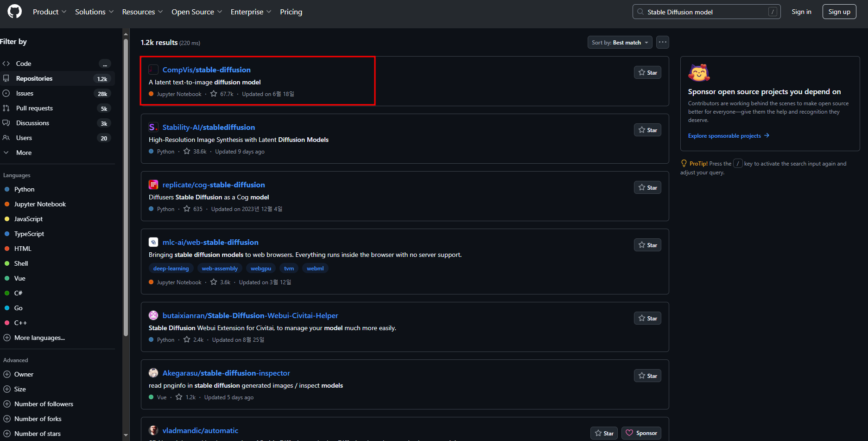Show More languages in filter
868x441 pixels.
tap(39, 338)
